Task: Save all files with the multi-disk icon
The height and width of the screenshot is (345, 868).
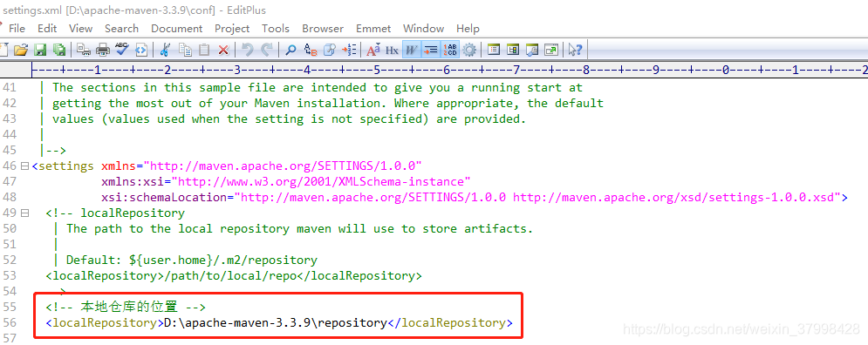Action: (59, 50)
